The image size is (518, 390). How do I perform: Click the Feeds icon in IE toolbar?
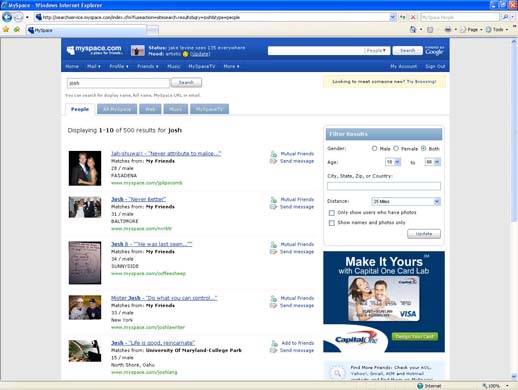(x=430, y=30)
